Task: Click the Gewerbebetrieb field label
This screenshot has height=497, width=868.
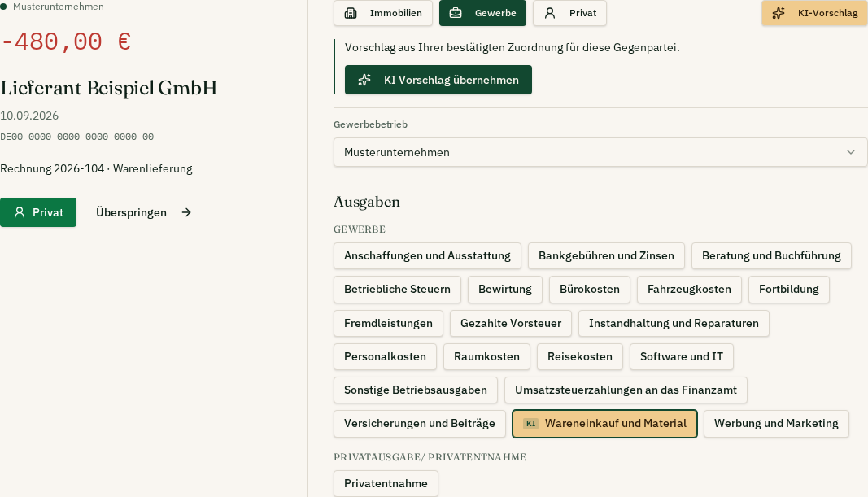Action: [370, 124]
